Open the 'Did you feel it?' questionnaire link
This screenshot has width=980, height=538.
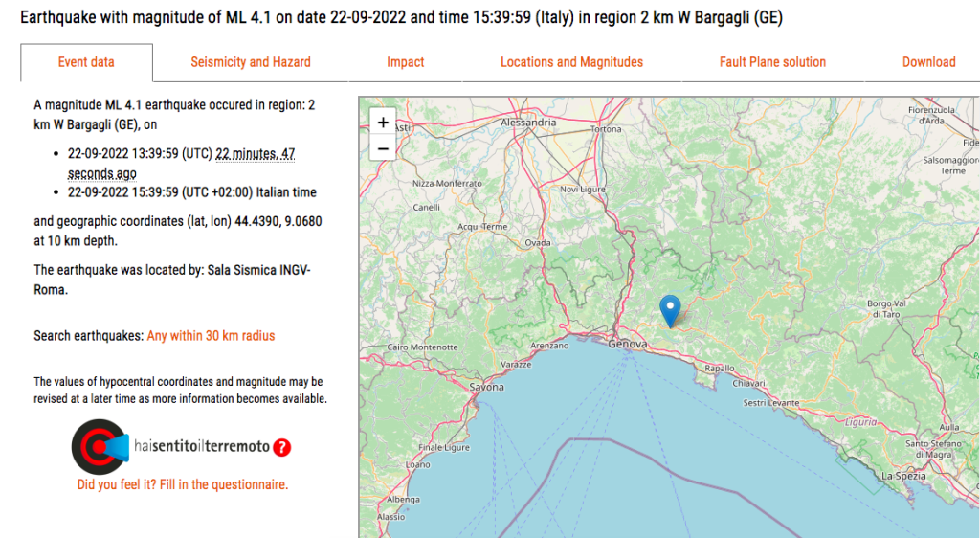pyautogui.click(x=183, y=485)
